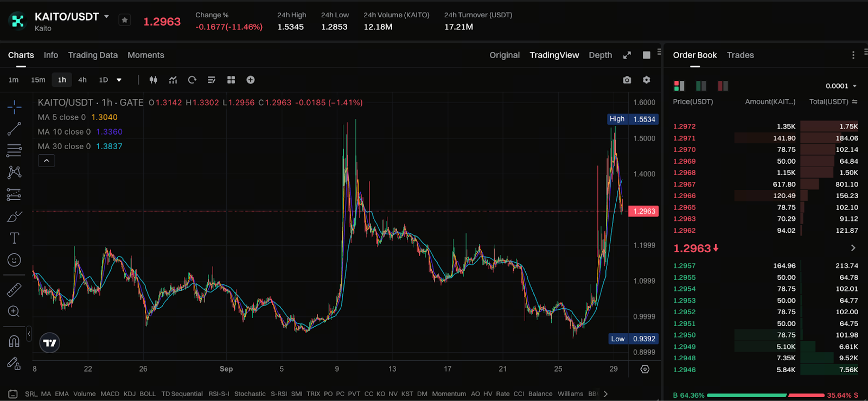Select the 15m timeframe
Image resolution: width=868 pixels, height=401 pixels.
point(38,80)
